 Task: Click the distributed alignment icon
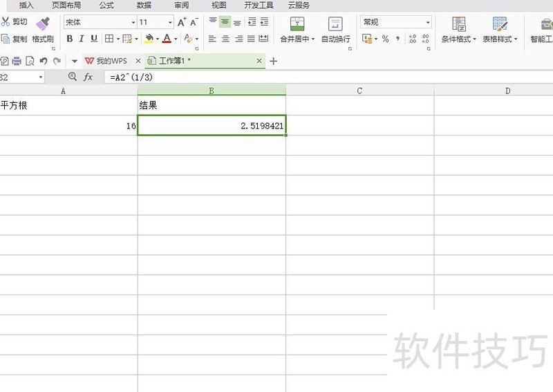pos(263,39)
